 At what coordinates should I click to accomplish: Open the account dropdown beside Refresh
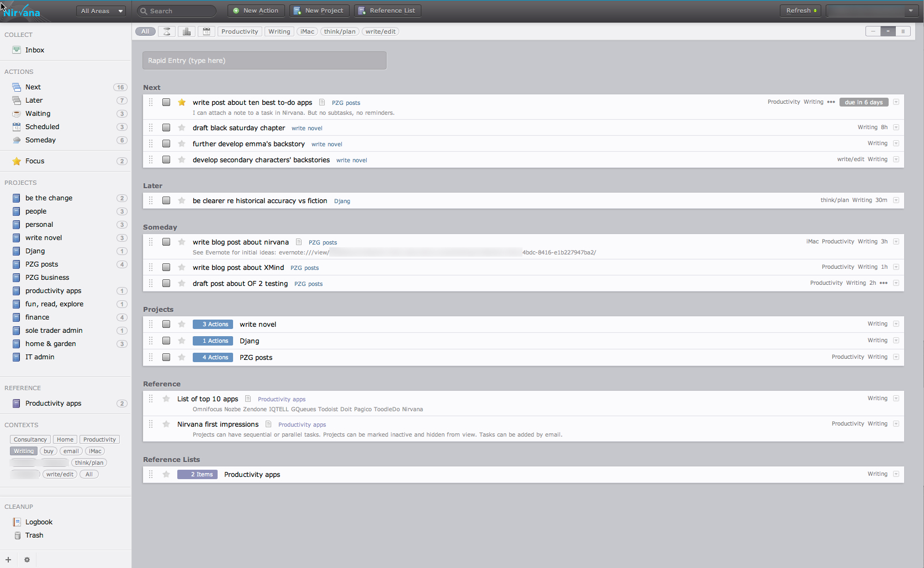pos(872,11)
